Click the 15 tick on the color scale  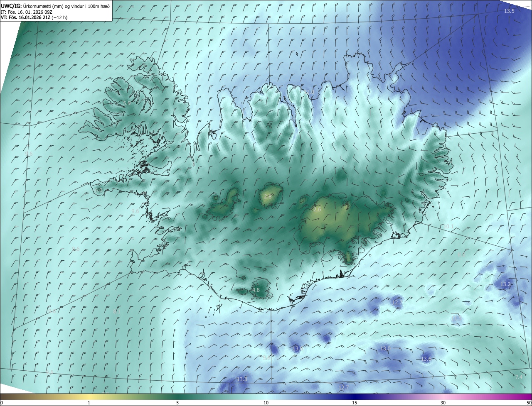pyautogui.click(x=355, y=403)
